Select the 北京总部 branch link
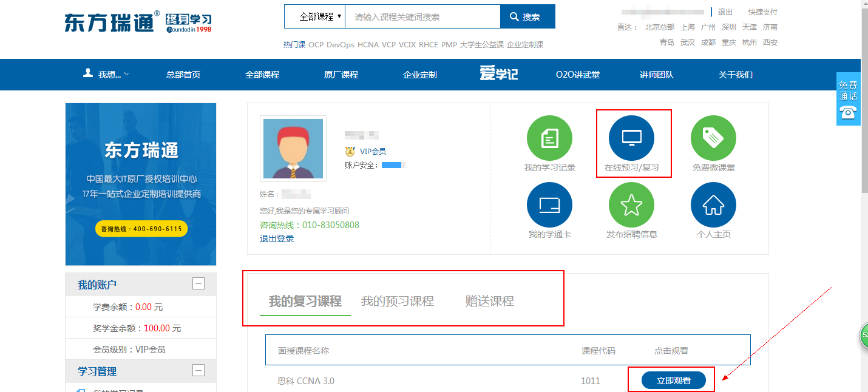Image resolution: width=868 pixels, height=392 pixels. pos(660,27)
